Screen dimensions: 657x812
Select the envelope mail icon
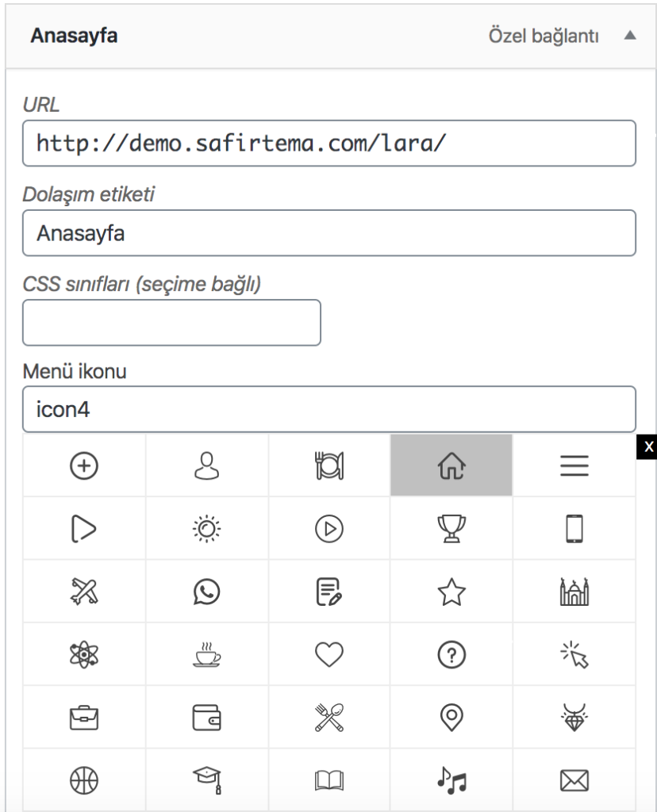coord(574,780)
